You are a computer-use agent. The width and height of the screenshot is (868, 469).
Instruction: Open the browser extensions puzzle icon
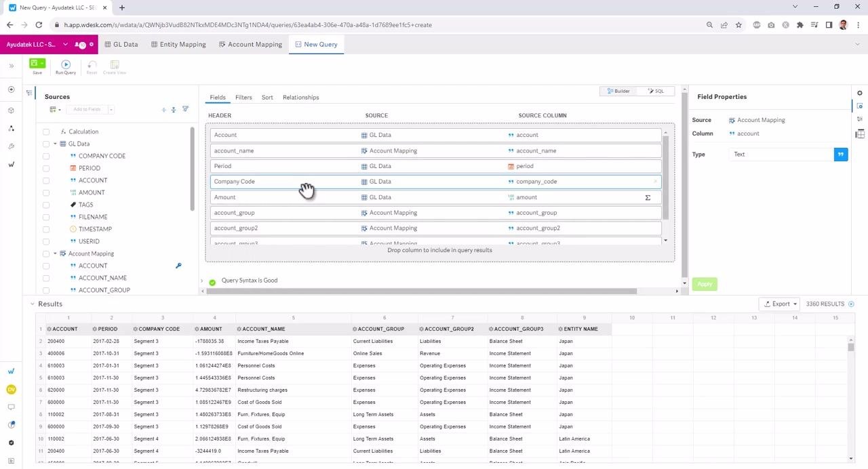[800, 25]
